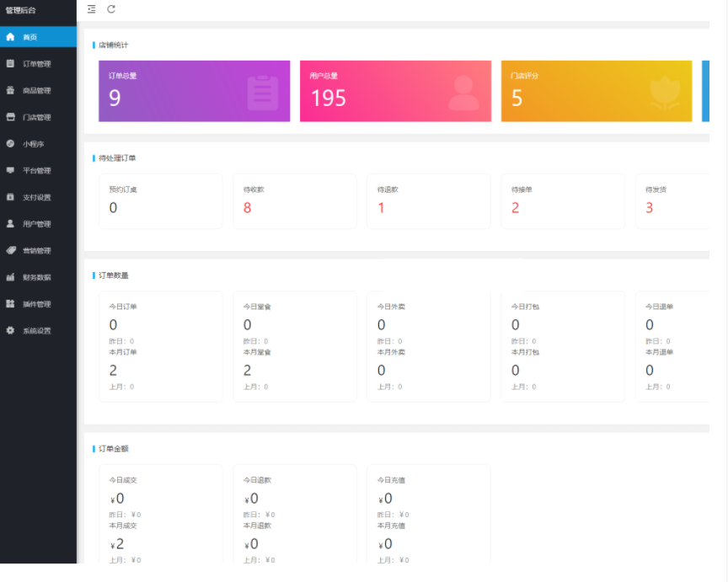Click the pink 用户总量 card showing 195
728x582 pixels.
click(395, 91)
